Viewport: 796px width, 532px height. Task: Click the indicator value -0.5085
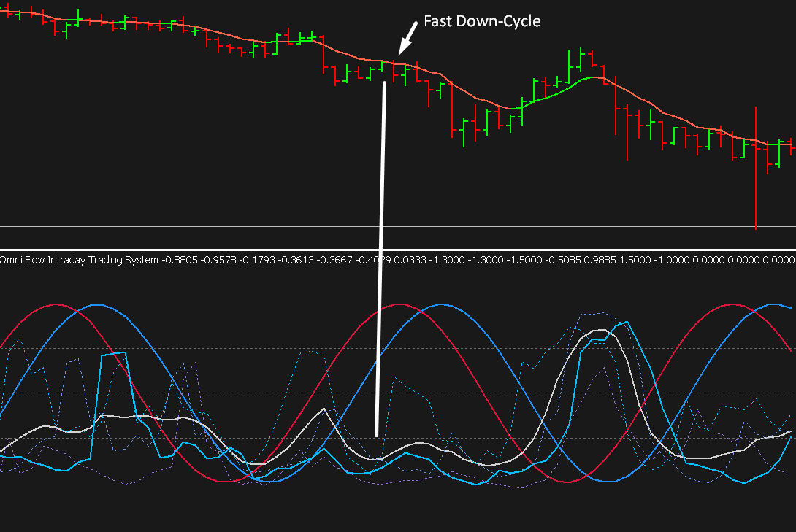563,261
